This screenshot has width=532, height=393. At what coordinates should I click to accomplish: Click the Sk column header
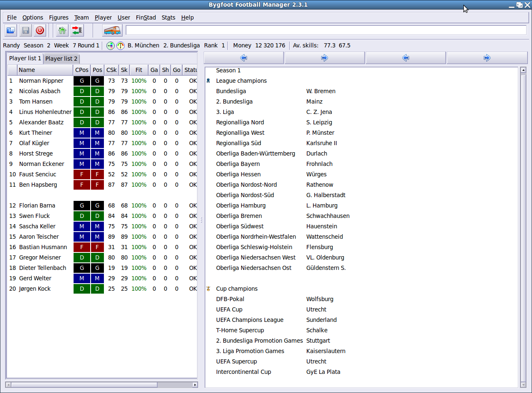(x=124, y=70)
